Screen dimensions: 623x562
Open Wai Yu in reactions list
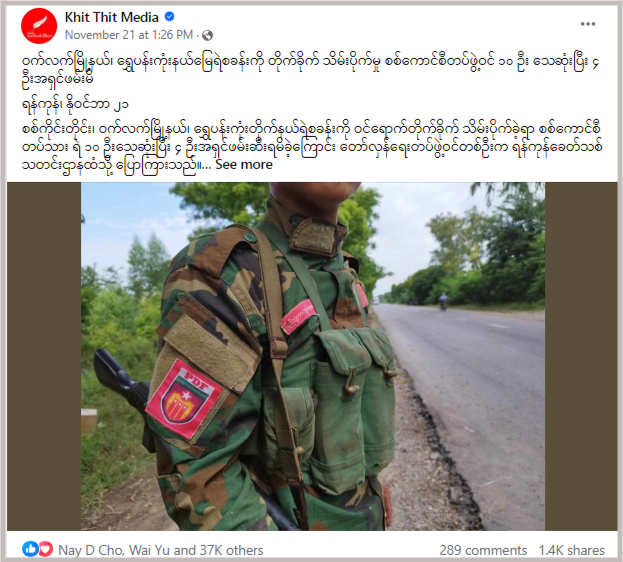coord(149,550)
